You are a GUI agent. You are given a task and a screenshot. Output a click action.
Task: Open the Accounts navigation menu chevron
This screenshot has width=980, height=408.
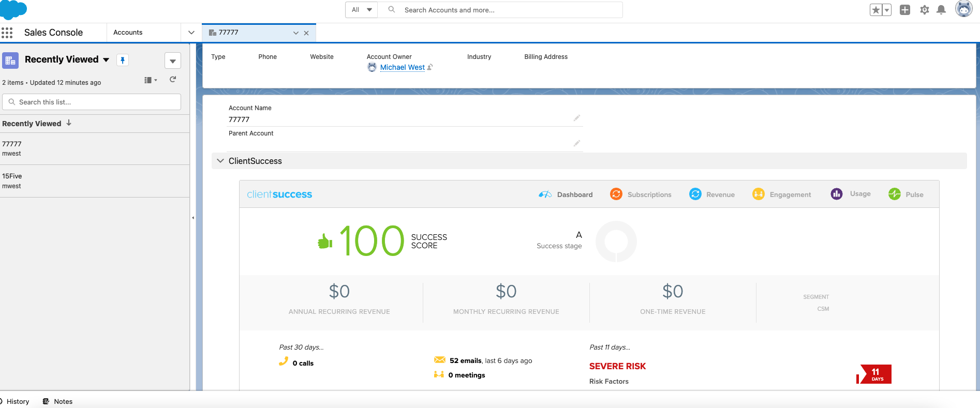pyautogui.click(x=191, y=33)
